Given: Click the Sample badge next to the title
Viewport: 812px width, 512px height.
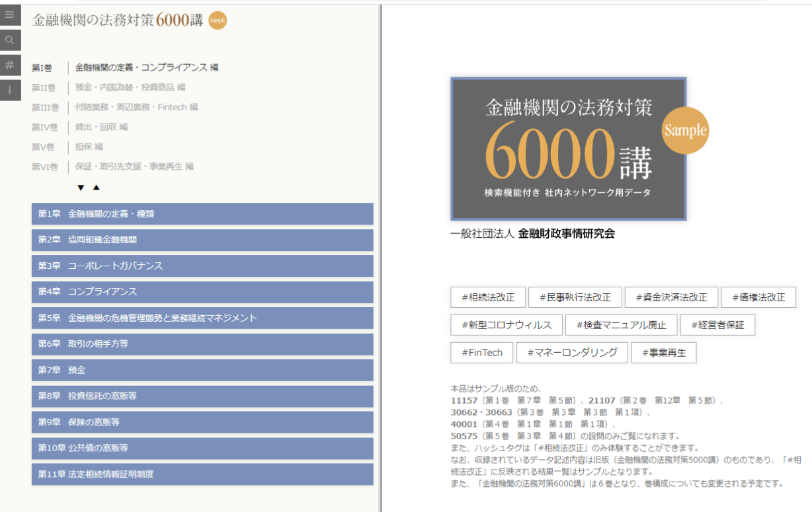Looking at the screenshot, I should tap(216, 20).
